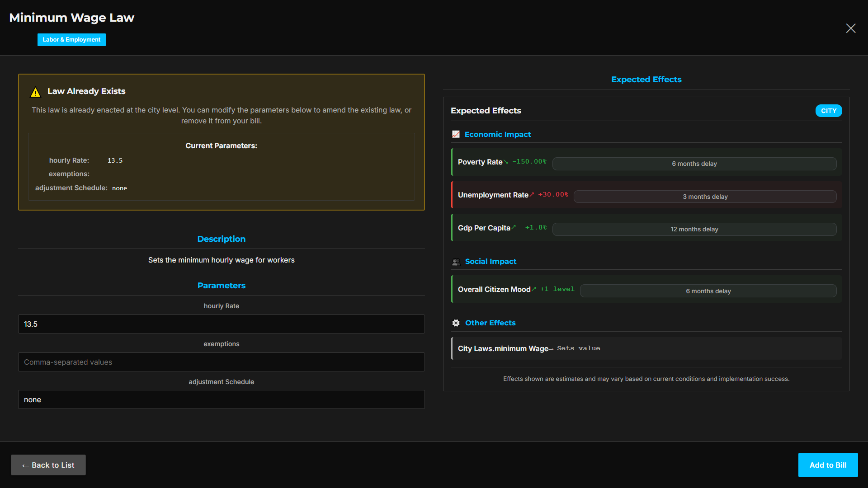Add this law to the bill

click(x=827, y=465)
